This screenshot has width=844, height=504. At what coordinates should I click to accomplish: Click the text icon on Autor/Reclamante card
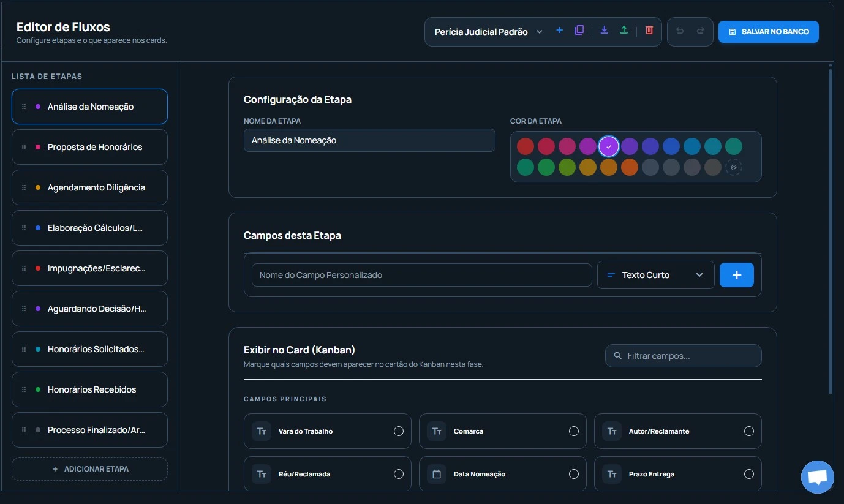tap(612, 431)
